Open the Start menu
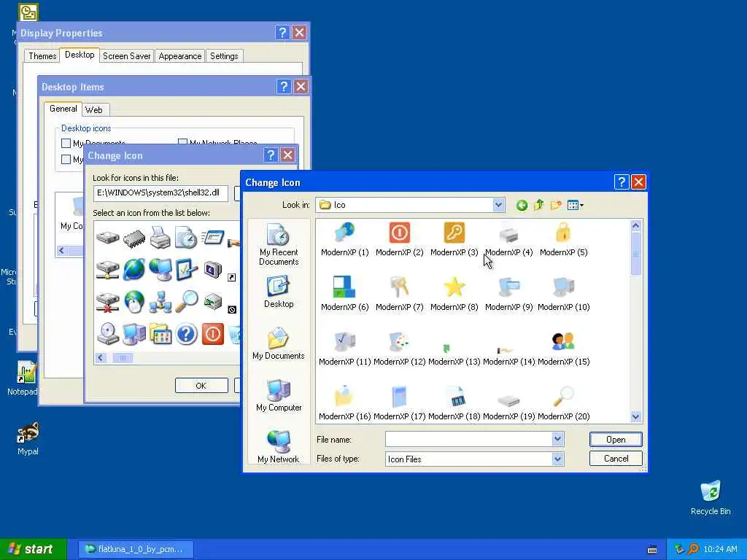This screenshot has width=747, height=560. click(32, 549)
